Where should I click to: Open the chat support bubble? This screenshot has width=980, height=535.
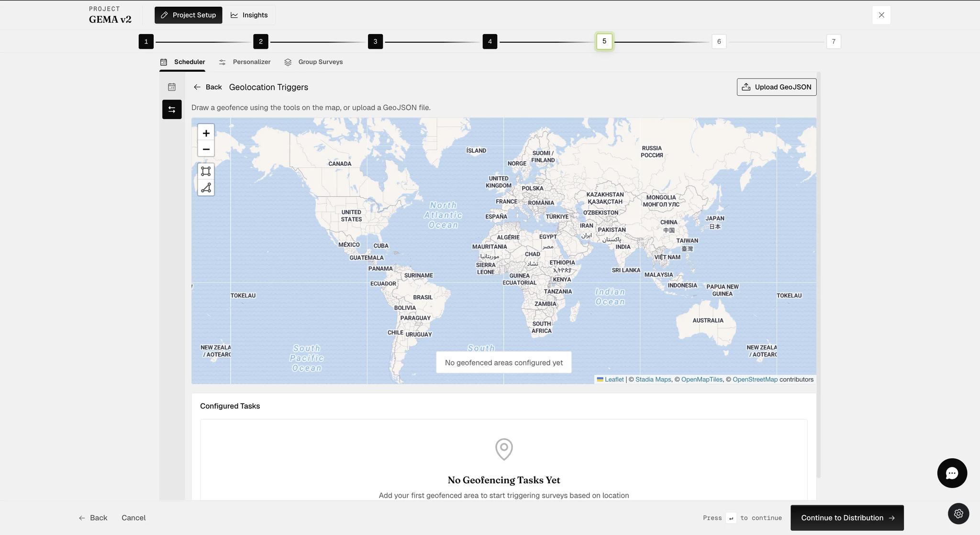pos(952,473)
